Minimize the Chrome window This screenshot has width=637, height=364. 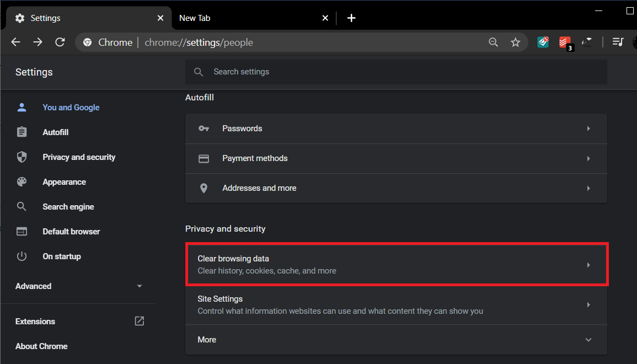tap(598, 10)
